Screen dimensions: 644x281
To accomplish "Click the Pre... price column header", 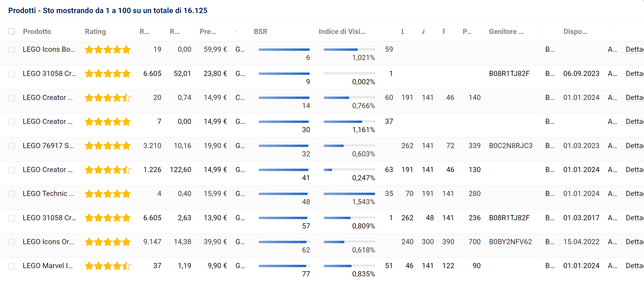I will click(208, 31).
